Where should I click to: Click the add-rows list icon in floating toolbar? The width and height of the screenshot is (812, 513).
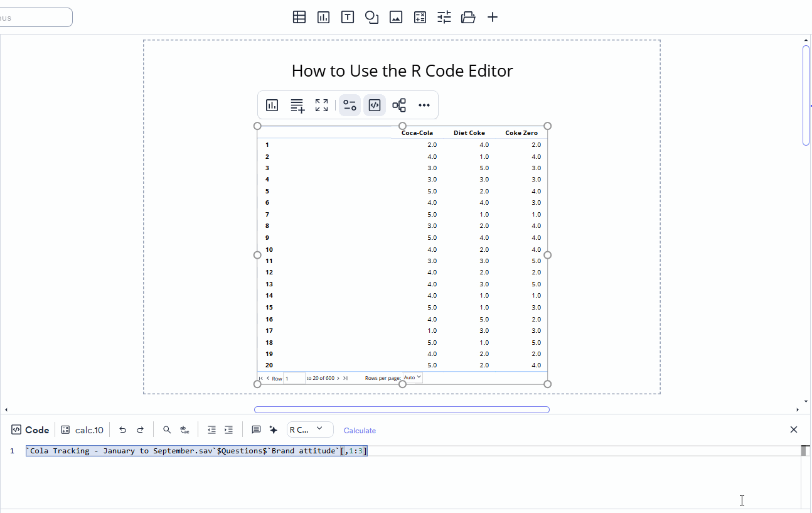(x=297, y=105)
